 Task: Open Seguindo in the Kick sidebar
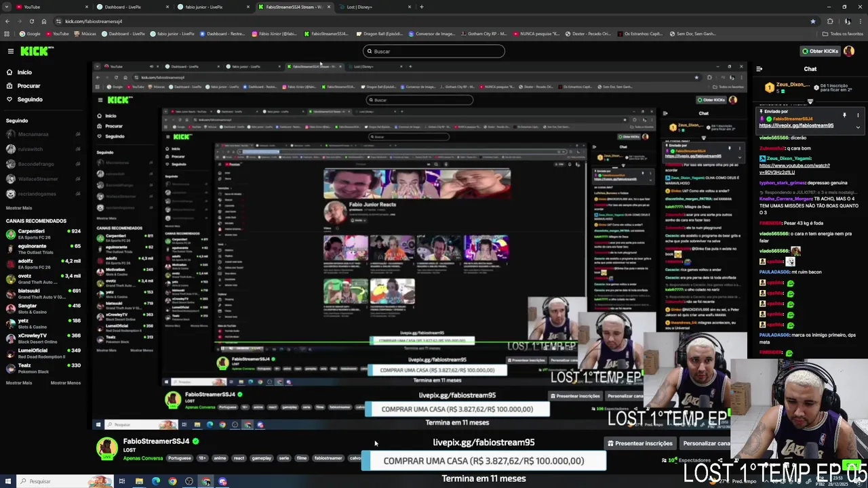(30, 100)
